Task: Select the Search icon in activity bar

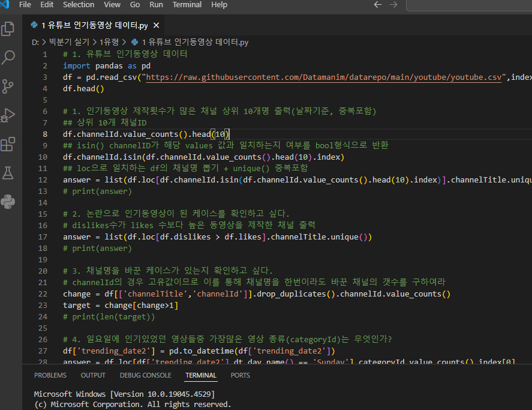Action: pyautogui.click(x=9, y=58)
